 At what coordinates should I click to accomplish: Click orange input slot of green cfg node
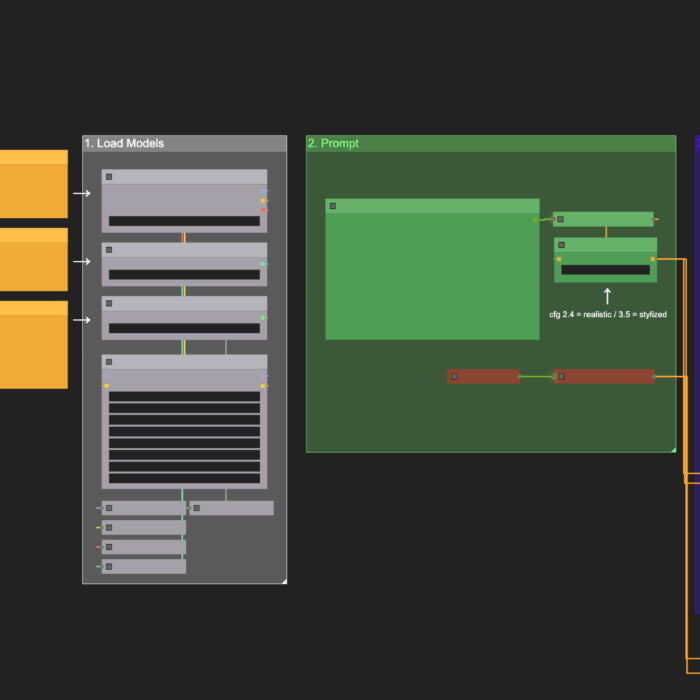click(559, 259)
